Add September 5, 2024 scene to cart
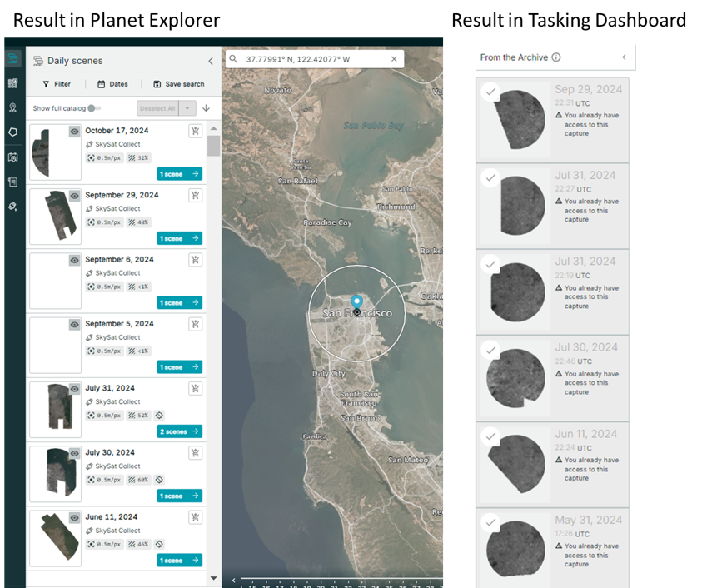The width and height of the screenshot is (717, 588). tap(195, 325)
